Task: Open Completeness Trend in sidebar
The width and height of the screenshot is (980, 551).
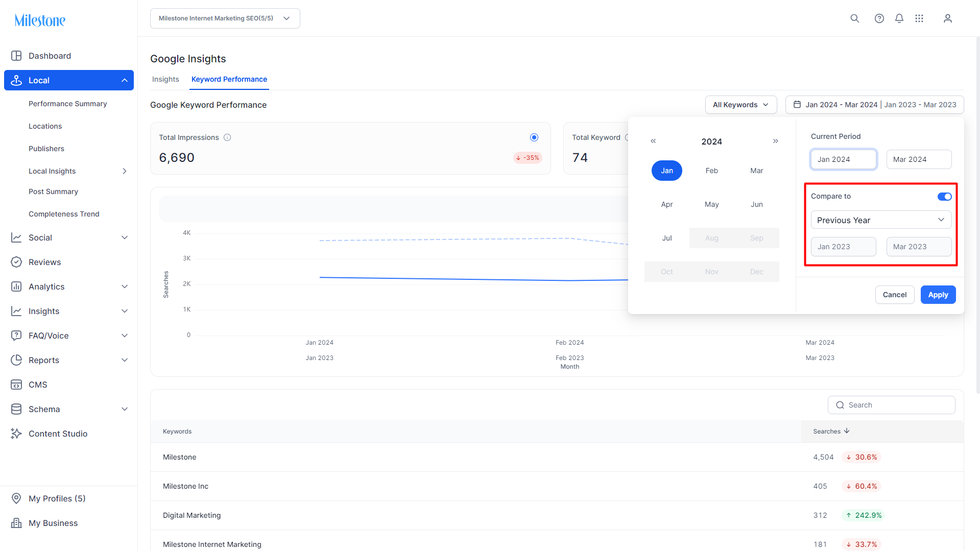Action: tap(64, 214)
